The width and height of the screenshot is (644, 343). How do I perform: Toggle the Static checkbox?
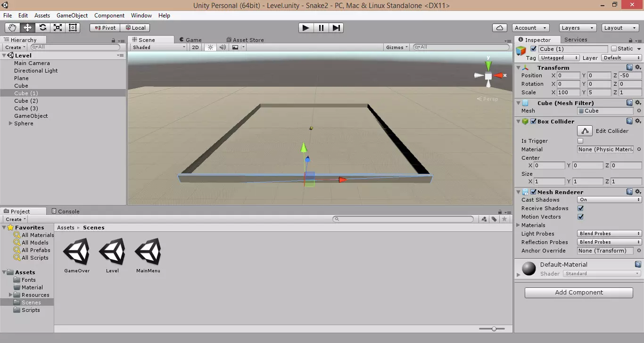(x=614, y=49)
